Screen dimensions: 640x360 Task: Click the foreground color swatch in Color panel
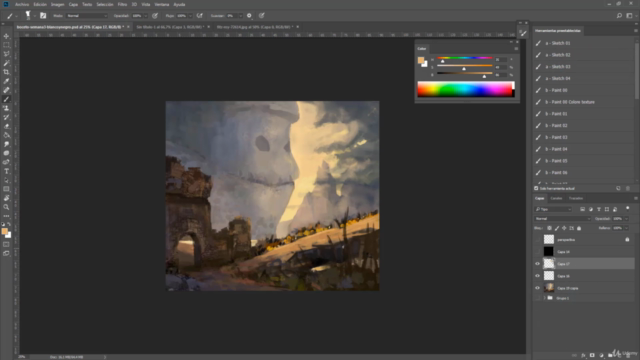[421, 60]
